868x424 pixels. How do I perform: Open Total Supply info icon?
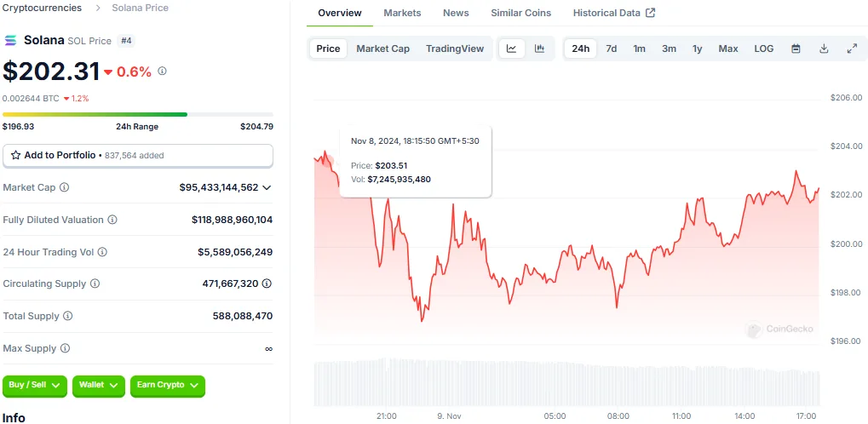pos(67,316)
